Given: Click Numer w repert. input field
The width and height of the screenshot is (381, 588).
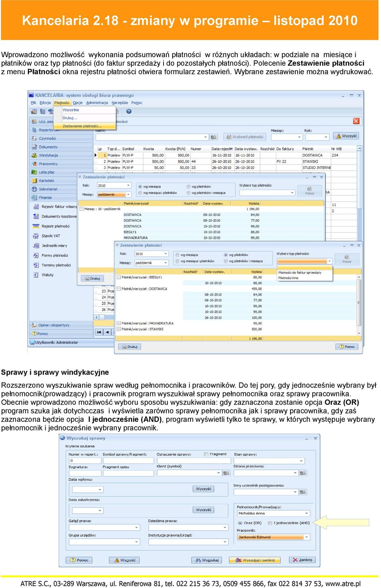Looking at the screenshot, I should [x=85, y=461].
